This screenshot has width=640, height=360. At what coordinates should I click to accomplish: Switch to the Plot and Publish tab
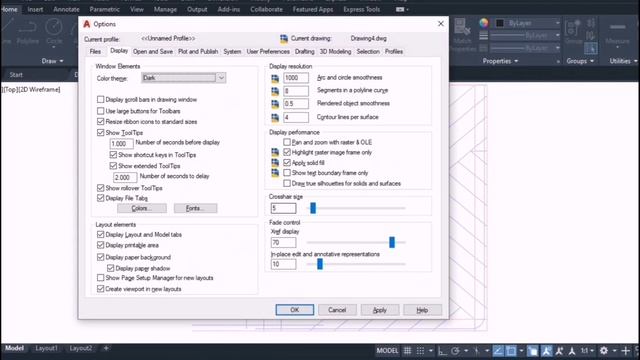(198, 51)
